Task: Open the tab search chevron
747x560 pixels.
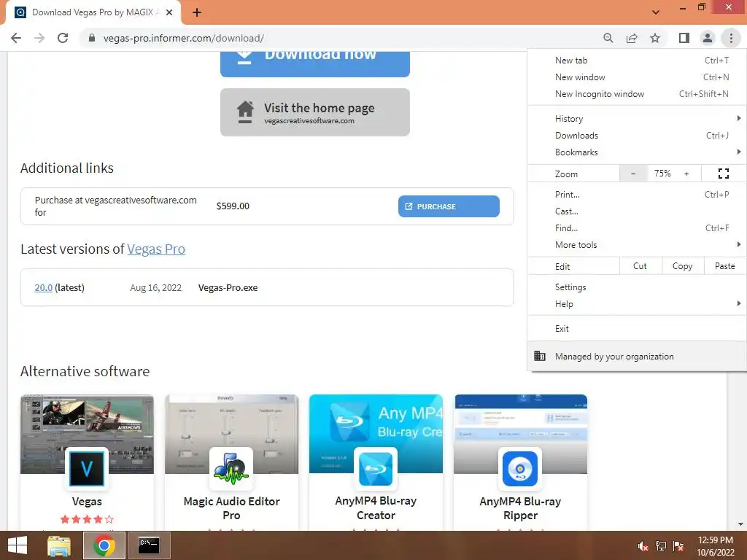Action: (656, 12)
